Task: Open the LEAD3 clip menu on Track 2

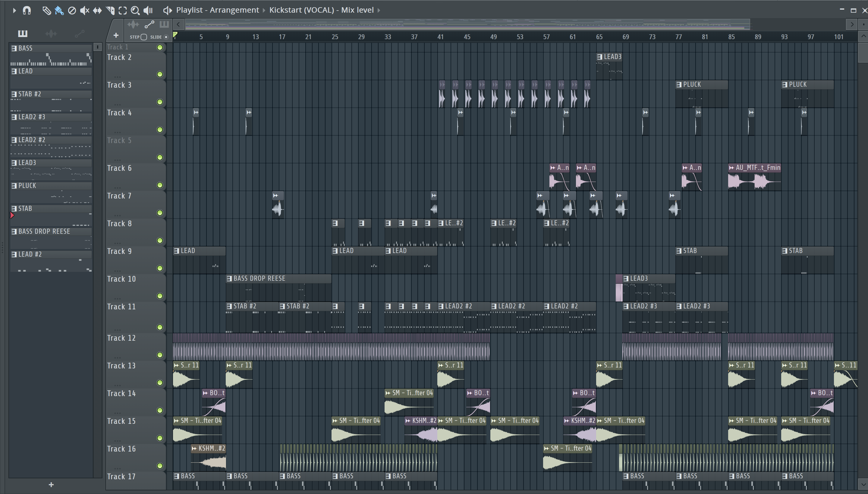Action: [x=600, y=57]
